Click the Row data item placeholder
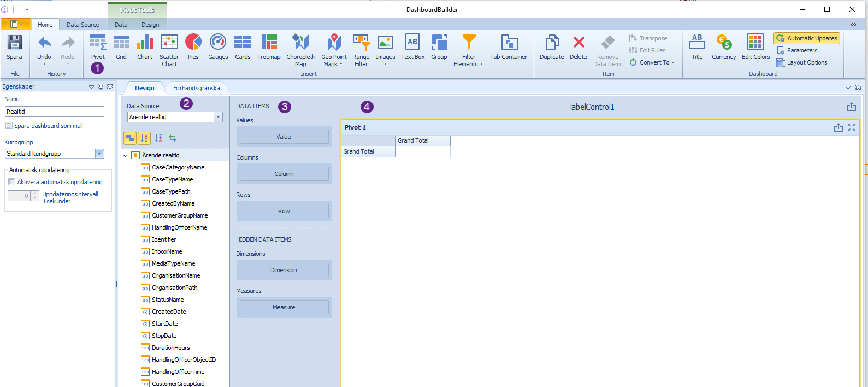Screen dimensions: 868x387 pyautogui.click(x=284, y=211)
